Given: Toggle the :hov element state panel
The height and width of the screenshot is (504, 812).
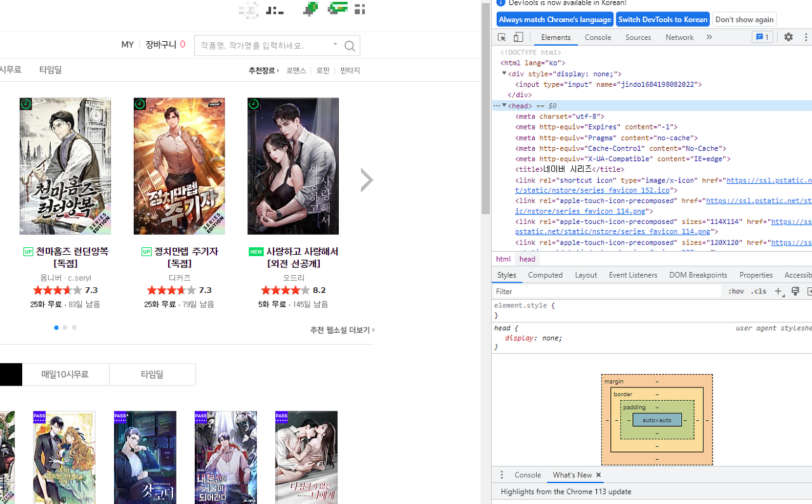Looking at the screenshot, I should point(736,292).
